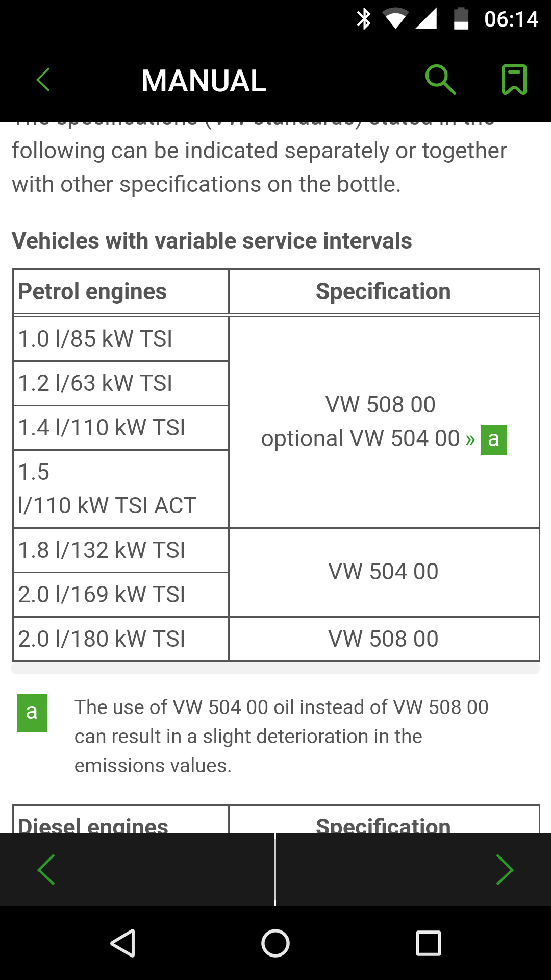Tap the Specification column header
Screen dimensions: 551x980
384,291
